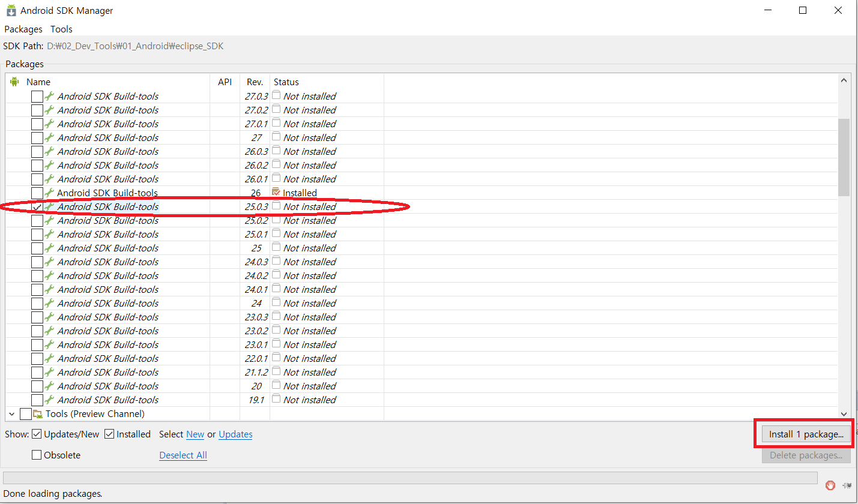Click wrench icon of Build-tools 19.1 row
The height and width of the screenshot is (504, 858).
pos(49,400)
